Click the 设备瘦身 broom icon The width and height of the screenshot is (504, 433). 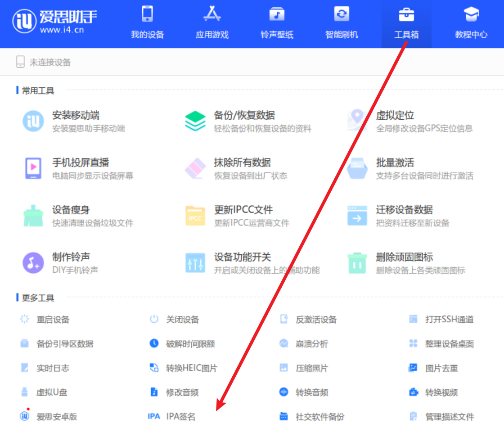33,216
